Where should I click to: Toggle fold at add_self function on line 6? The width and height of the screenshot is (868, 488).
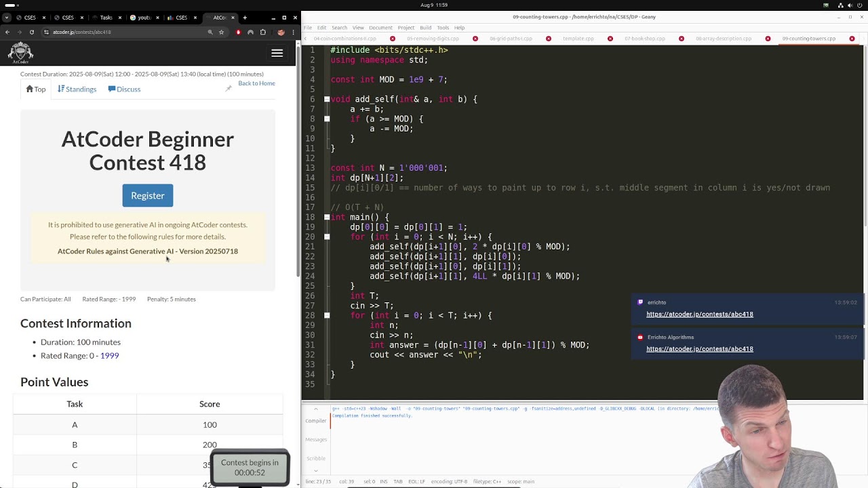(327, 99)
